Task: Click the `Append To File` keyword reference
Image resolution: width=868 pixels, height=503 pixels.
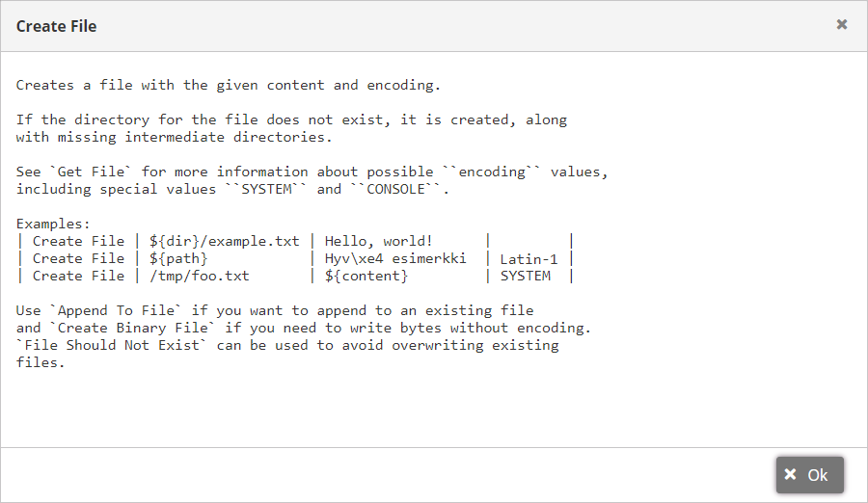Action: pyautogui.click(x=117, y=311)
